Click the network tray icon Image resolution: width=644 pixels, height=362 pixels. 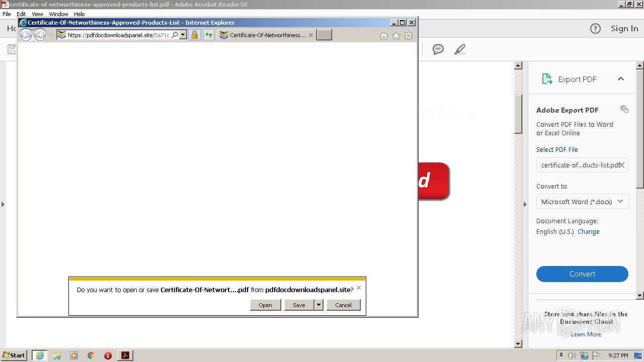point(584,355)
